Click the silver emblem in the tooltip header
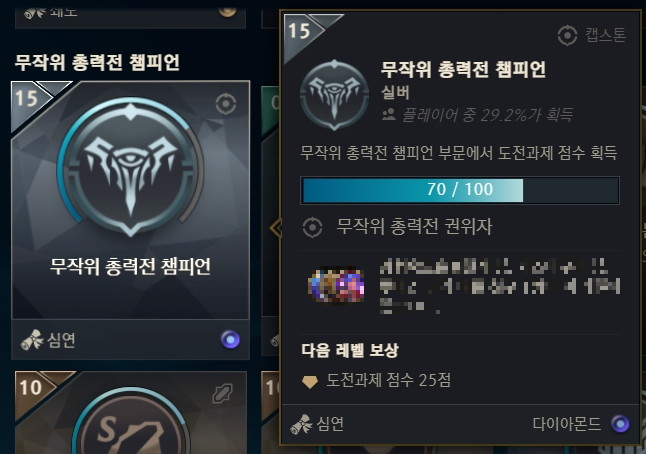 (334, 95)
